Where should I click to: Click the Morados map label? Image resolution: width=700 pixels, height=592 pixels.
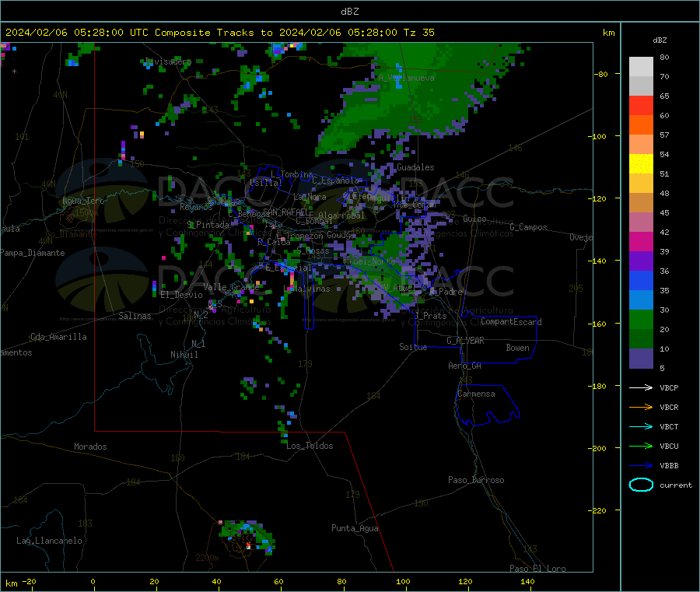point(90,447)
